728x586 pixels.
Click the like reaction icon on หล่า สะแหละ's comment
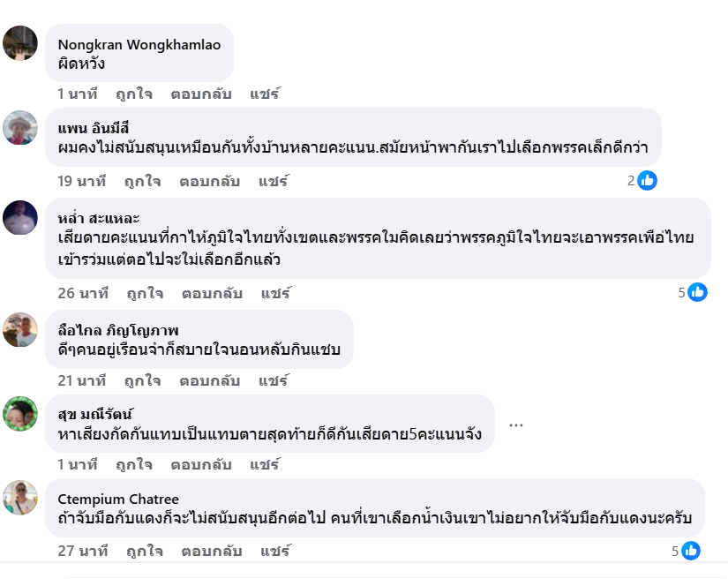[x=697, y=291]
